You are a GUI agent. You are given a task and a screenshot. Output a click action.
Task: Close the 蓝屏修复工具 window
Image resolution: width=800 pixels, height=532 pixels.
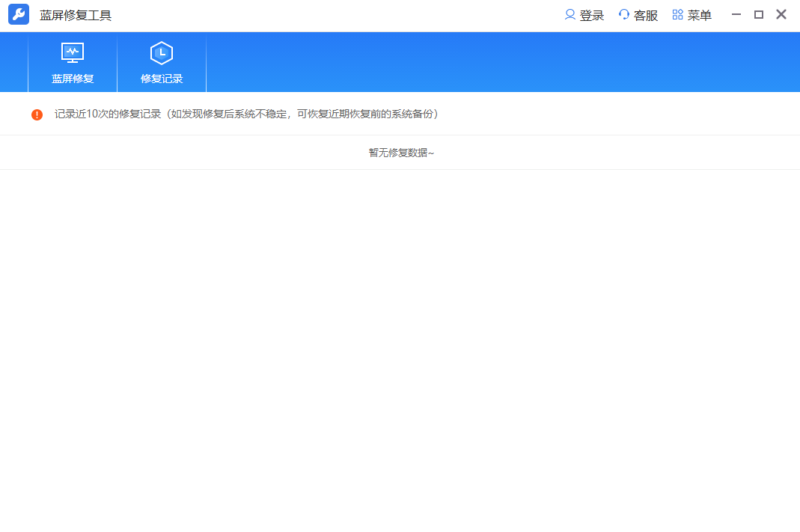tap(781, 14)
